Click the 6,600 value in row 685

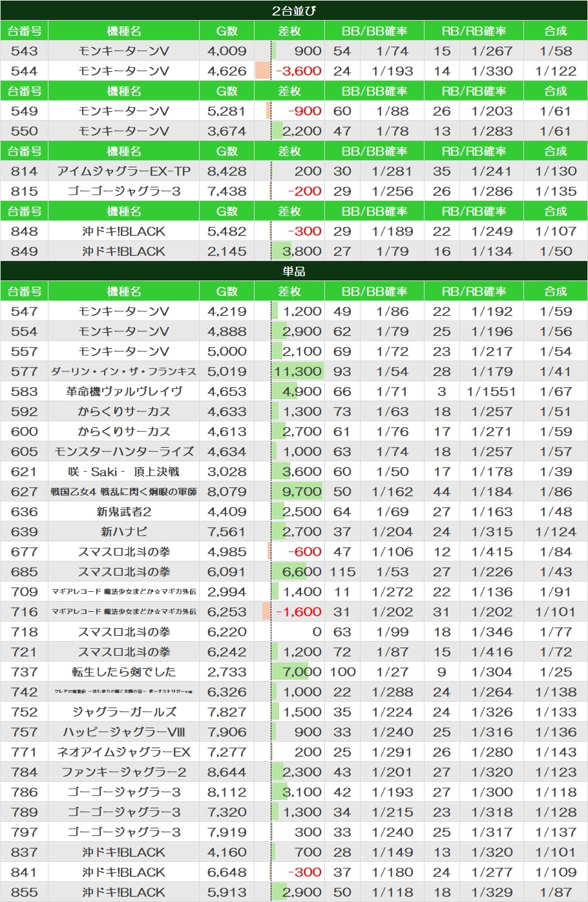302,572
